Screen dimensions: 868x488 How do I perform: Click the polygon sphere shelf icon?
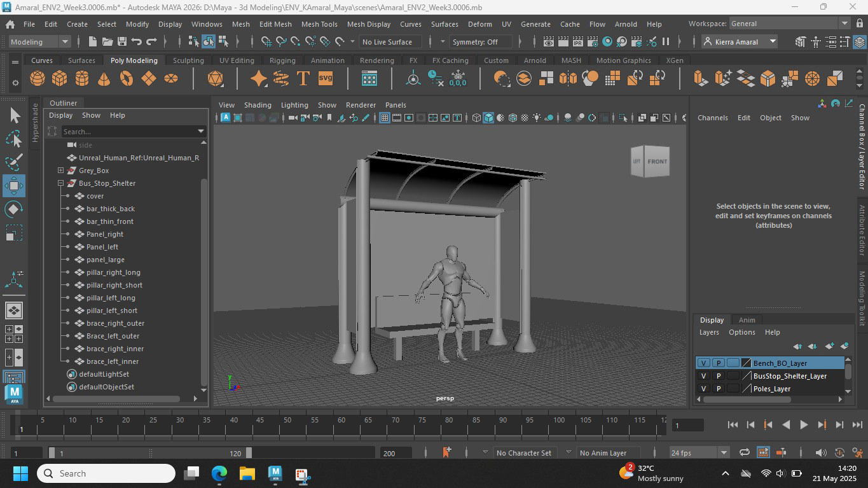coord(38,79)
